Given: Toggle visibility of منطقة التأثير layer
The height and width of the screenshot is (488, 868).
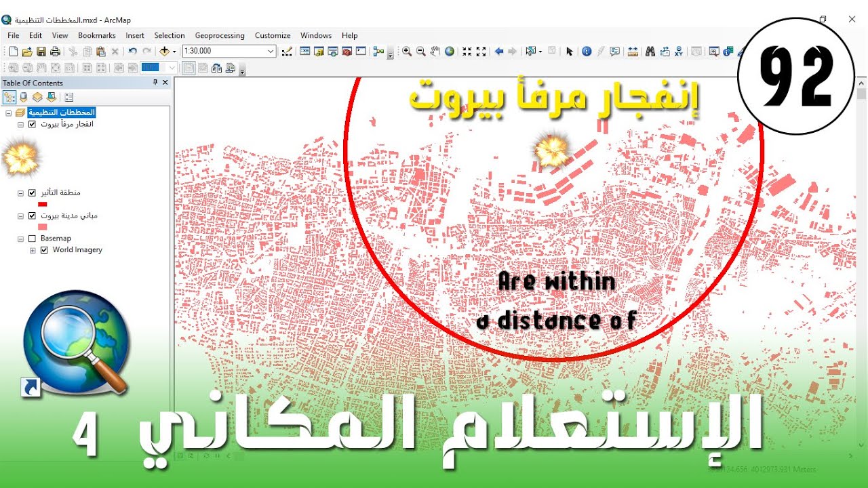Looking at the screenshot, I should pos(32,193).
